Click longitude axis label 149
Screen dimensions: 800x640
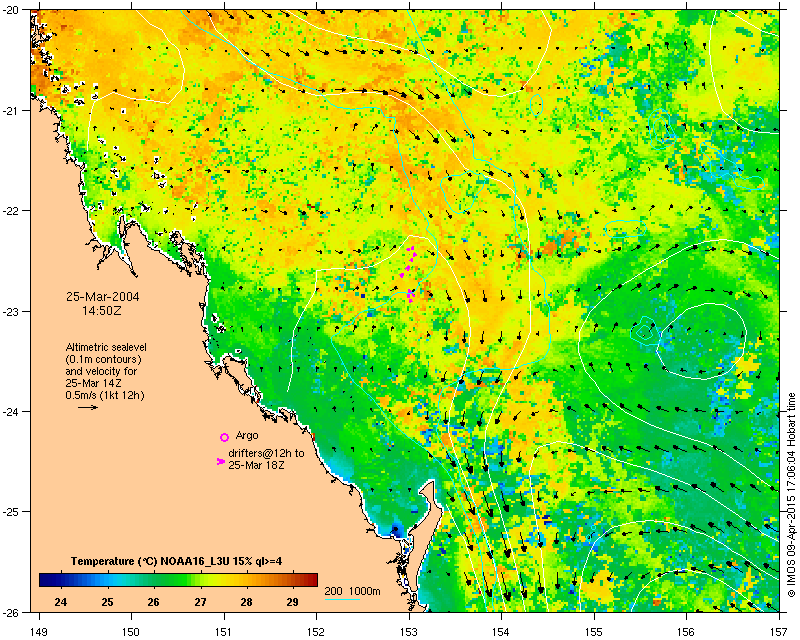[x=39, y=632]
